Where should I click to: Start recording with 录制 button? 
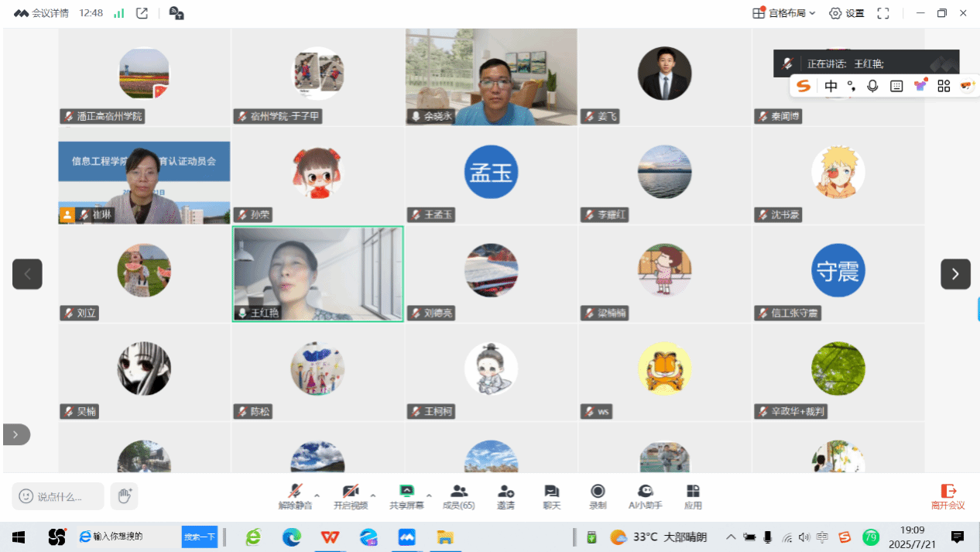598,496
